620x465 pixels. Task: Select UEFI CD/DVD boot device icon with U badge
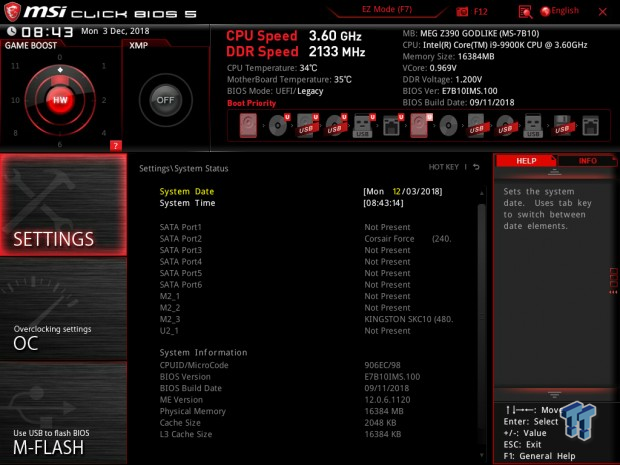(279, 126)
